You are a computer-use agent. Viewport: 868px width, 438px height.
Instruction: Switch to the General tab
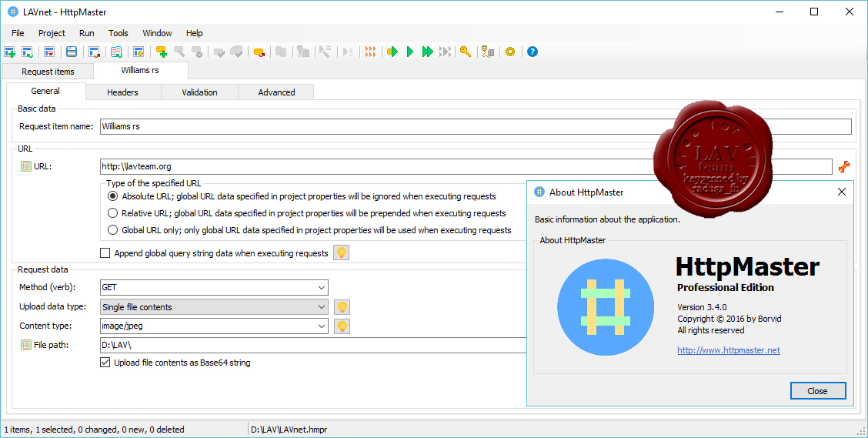tap(46, 92)
